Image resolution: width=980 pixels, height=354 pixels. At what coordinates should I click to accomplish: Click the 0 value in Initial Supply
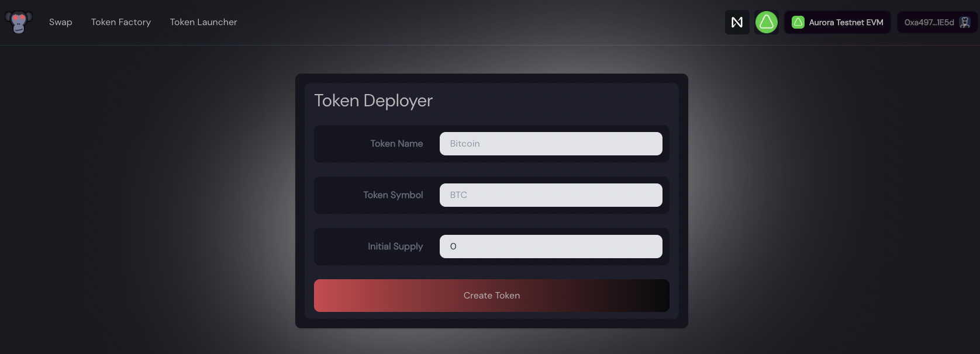point(453,247)
